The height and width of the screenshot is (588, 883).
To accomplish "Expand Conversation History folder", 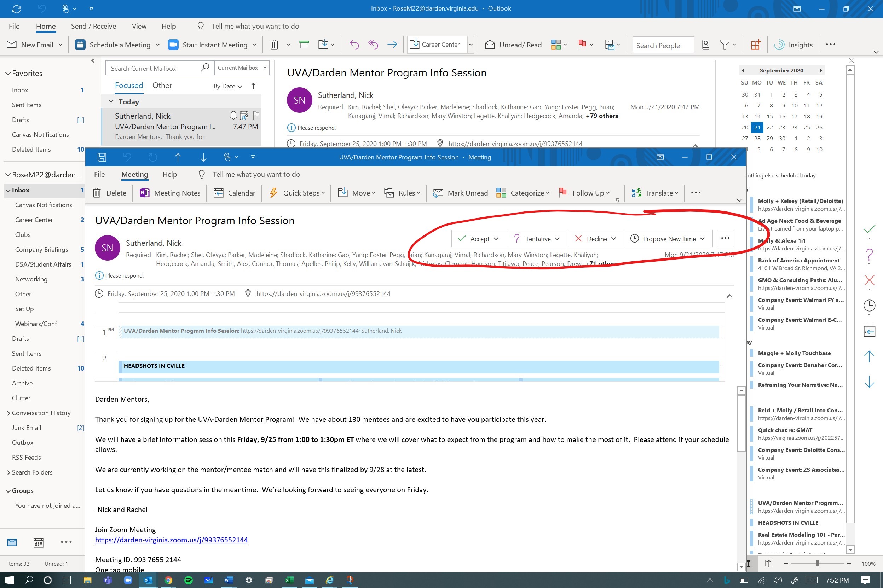I will [x=8, y=413].
